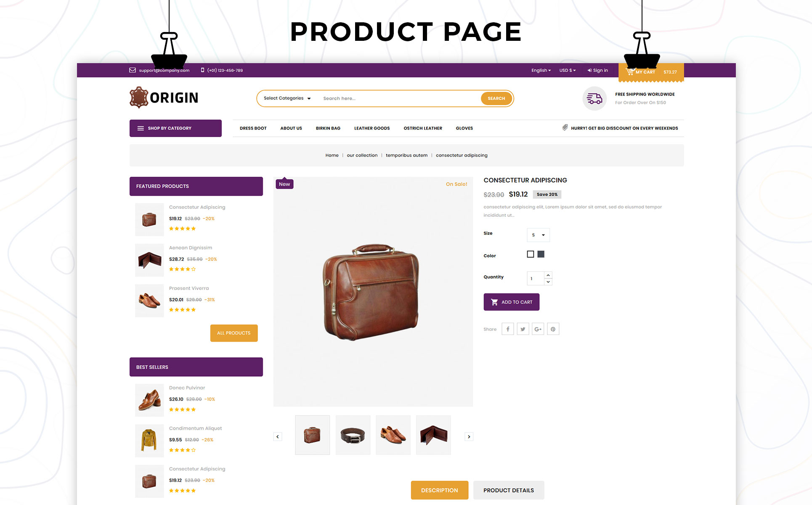Viewport: 812px width, 505px height.
Task: Expand the Select Categories dropdown
Action: click(x=287, y=98)
